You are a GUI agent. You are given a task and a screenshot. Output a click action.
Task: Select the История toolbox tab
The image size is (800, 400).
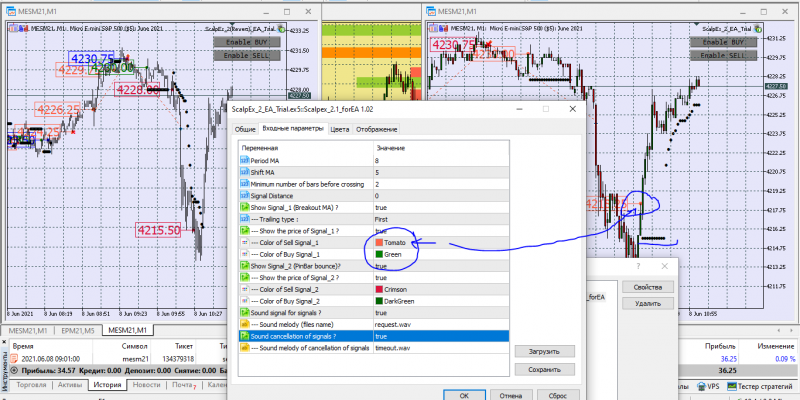click(107, 385)
